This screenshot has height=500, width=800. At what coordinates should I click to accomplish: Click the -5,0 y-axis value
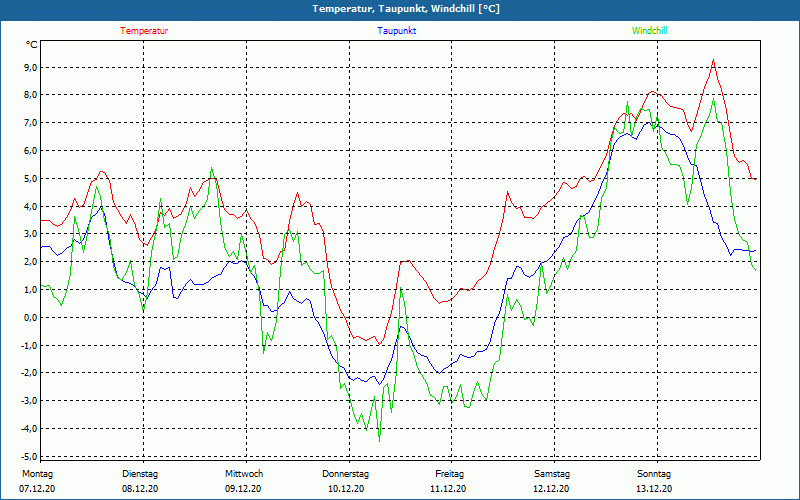click(29, 456)
